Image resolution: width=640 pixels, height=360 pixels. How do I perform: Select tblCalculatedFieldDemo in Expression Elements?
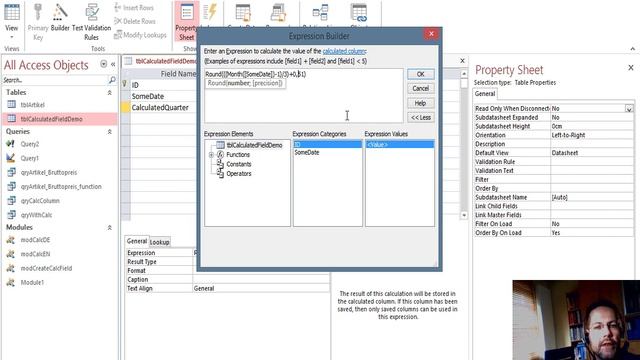click(x=254, y=145)
